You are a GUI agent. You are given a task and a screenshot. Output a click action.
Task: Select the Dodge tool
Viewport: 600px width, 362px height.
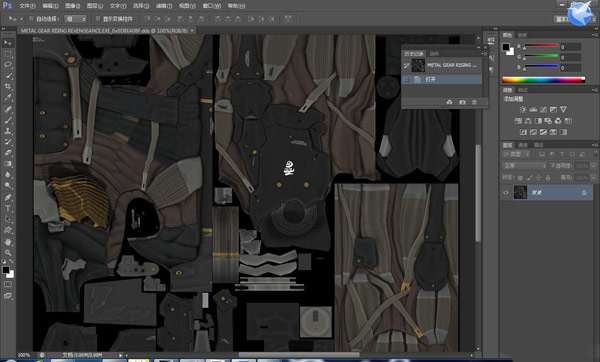coord(8,186)
